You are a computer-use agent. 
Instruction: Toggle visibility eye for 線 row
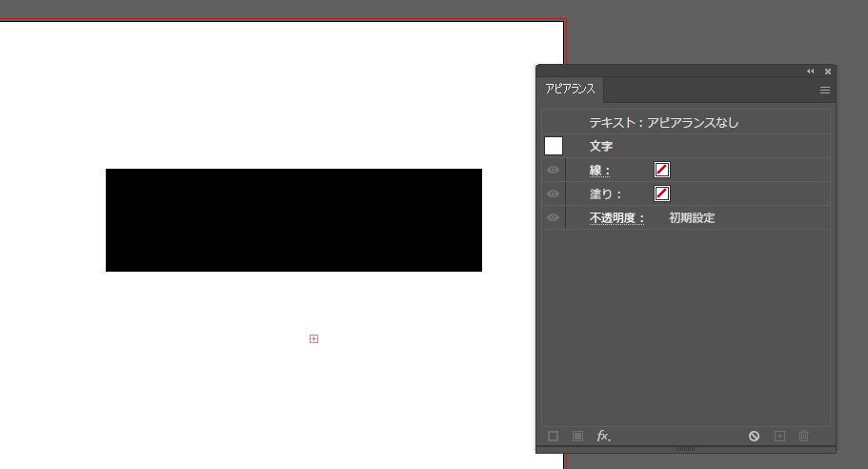point(554,171)
